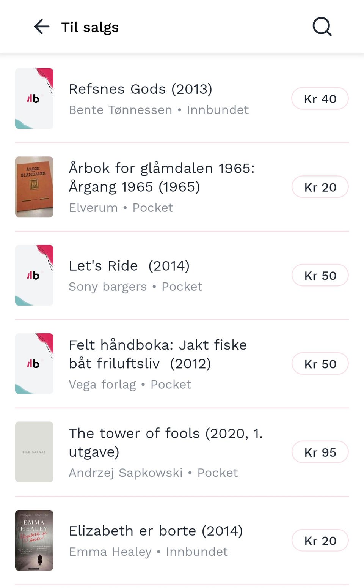Open search with the magnifier icon
The height and width of the screenshot is (588, 364).
(x=322, y=27)
